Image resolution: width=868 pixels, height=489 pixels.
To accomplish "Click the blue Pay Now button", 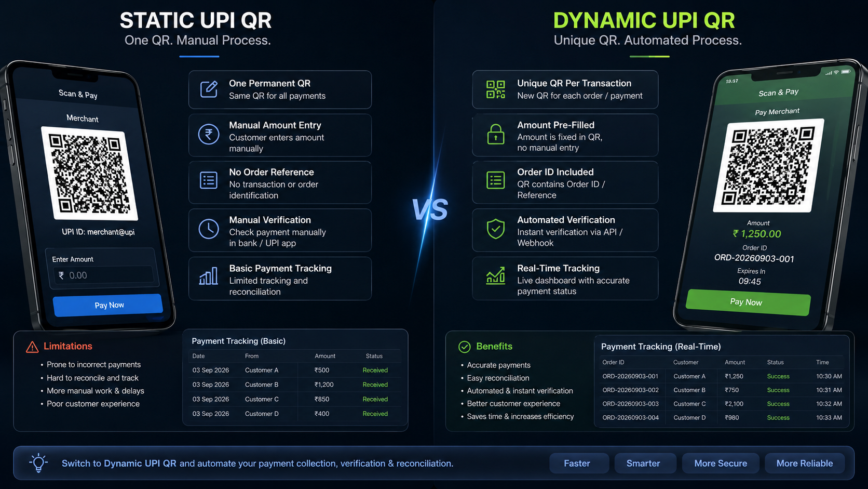I will coord(108,305).
